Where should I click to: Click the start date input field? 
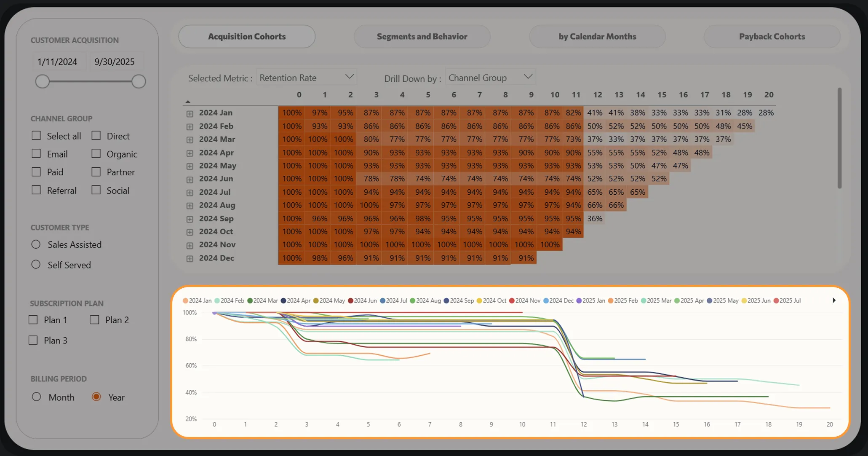pos(58,62)
